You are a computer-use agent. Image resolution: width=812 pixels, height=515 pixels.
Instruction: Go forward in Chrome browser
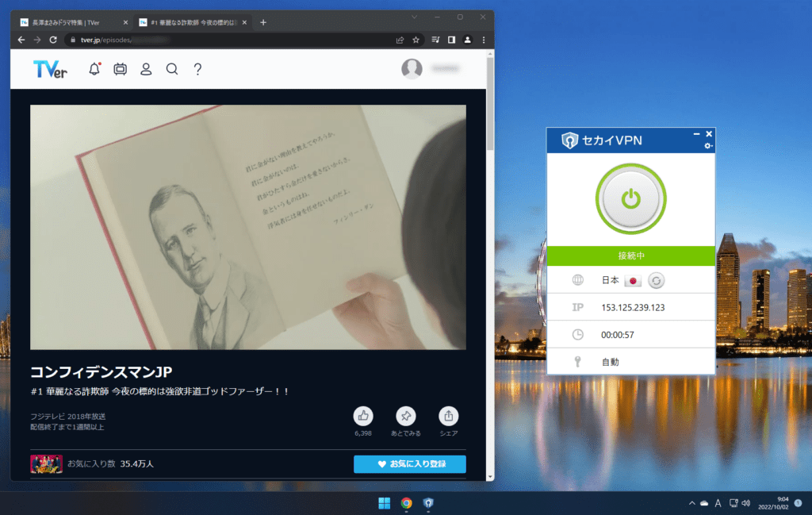[x=36, y=40]
